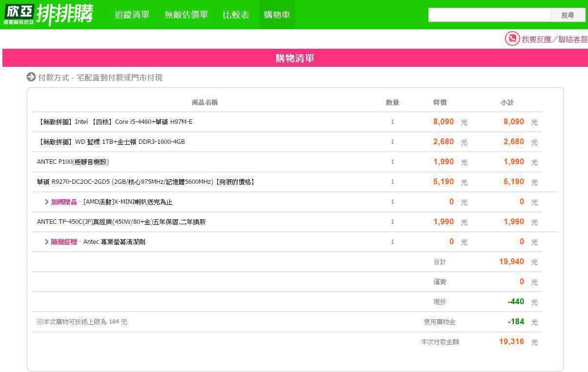Click the 現折 discount value -440
Viewport: 588px width, 372px height.
point(516,302)
